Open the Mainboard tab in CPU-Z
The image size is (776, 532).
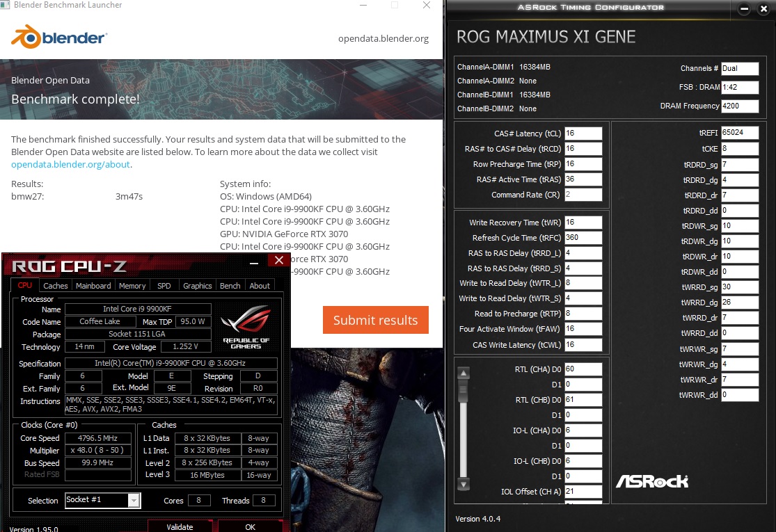pos(93,286)
